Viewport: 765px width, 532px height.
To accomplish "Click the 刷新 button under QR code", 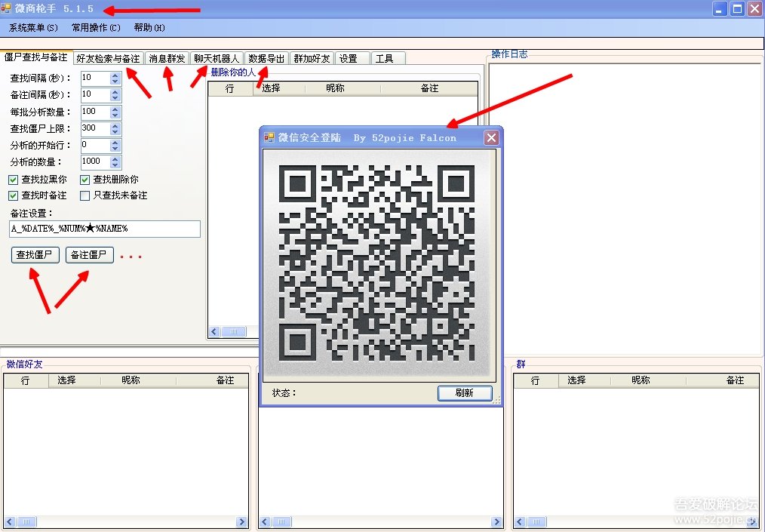I will pyautogui.click(x=465, y=393).
